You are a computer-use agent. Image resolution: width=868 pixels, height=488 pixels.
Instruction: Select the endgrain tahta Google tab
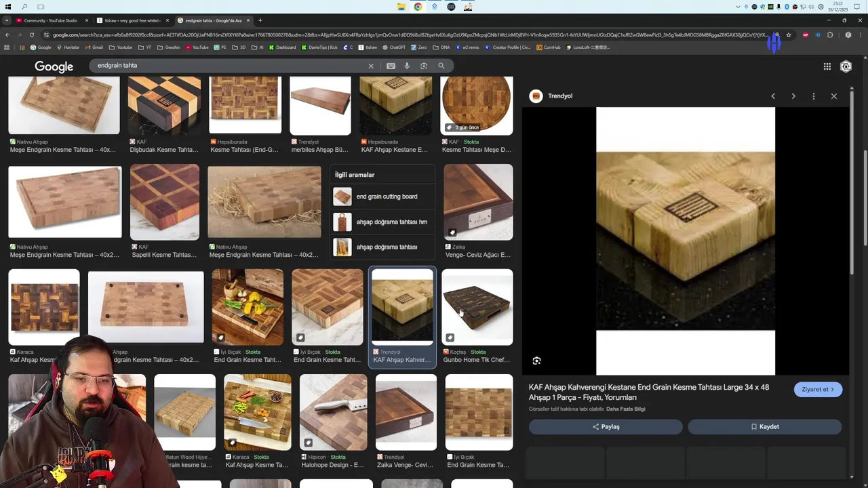(212, 20)
